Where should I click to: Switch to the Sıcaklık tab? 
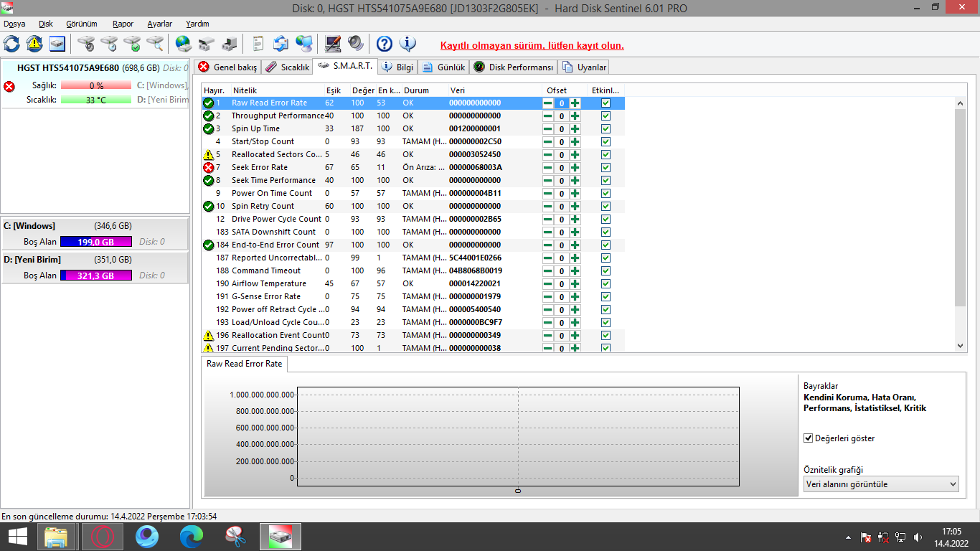(287, 67)
